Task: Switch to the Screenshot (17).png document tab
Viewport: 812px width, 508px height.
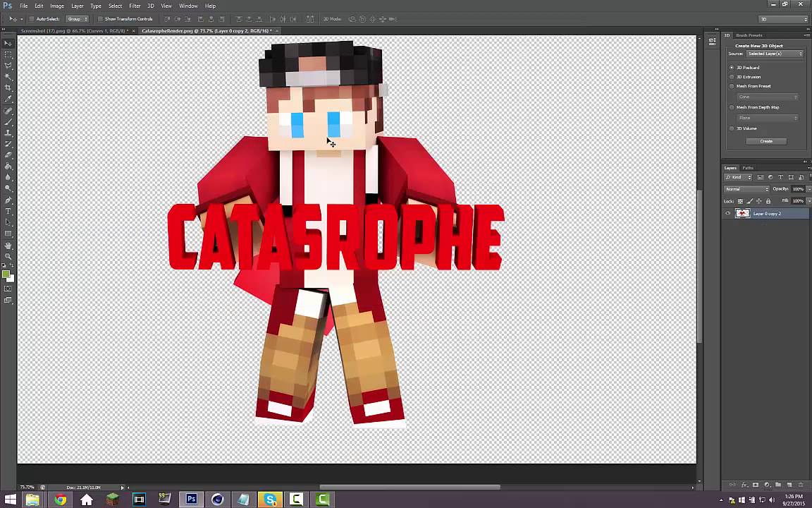Action: click(75, 31)
